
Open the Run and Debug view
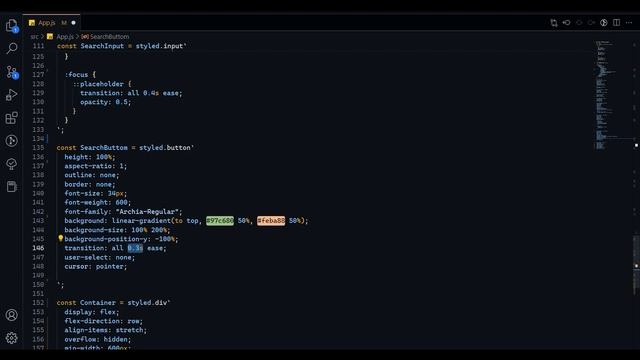click(x=11, y=95)
